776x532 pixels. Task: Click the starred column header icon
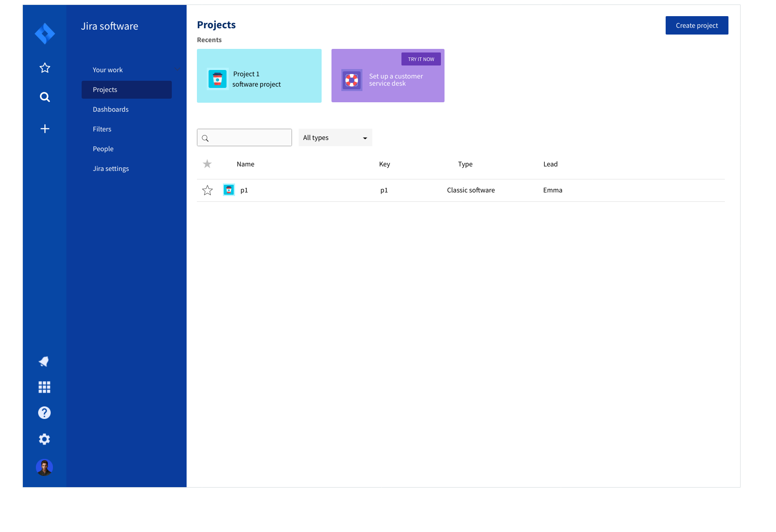click(x=207, y=164)
